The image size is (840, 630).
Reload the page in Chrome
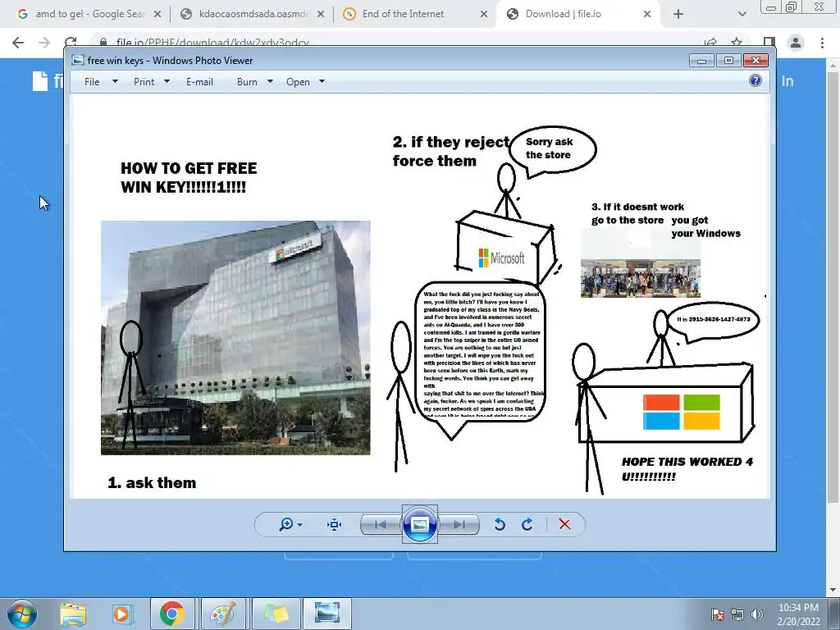tap(71, 42)
